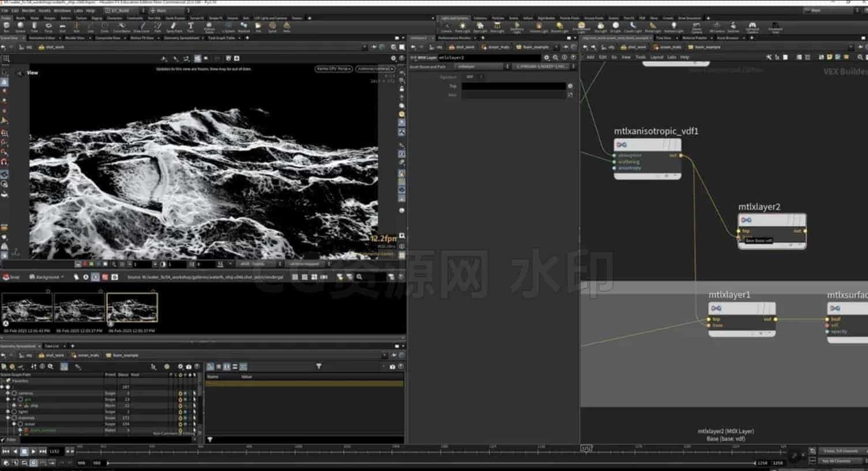Click the parameter pane search icon
868x471 pixels.
click(555, 58)
